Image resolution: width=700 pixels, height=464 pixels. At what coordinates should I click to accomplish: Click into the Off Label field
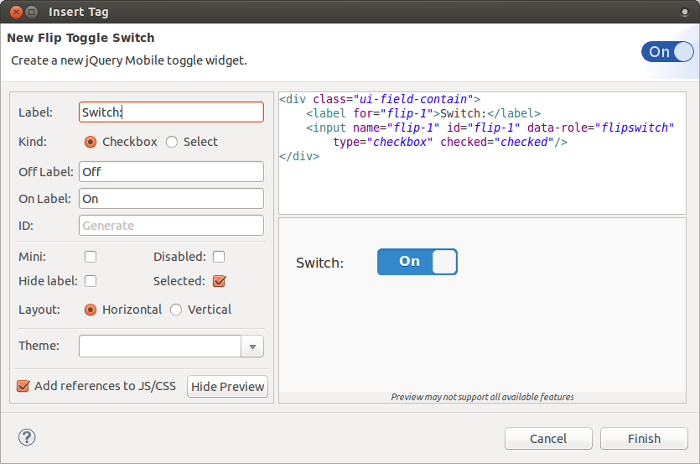point(171,171)
